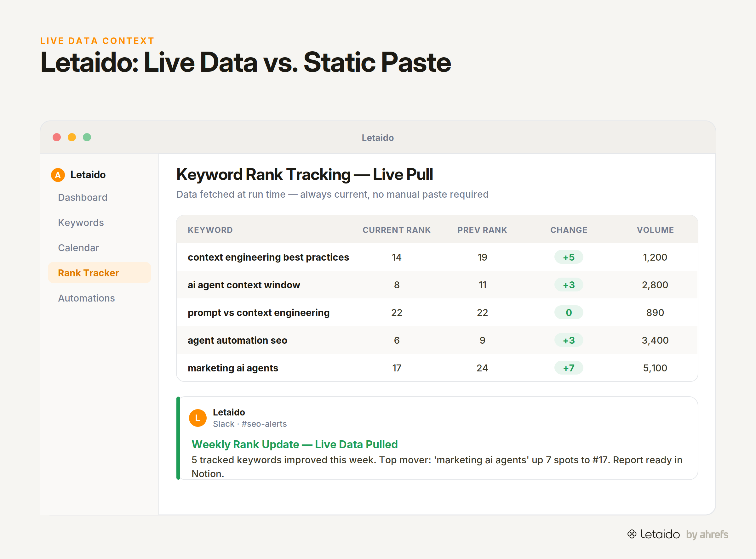Click Letaido sender name in Slack alert
The width and height of the screenshot is (756, 559).
tap(229, 412)
